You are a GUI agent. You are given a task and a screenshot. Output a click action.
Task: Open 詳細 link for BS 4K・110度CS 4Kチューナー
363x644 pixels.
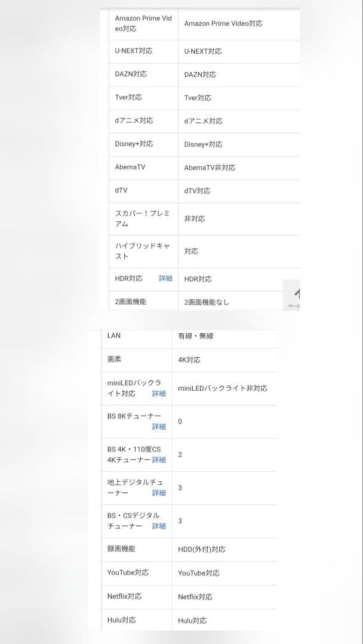(x=159, y=460)
